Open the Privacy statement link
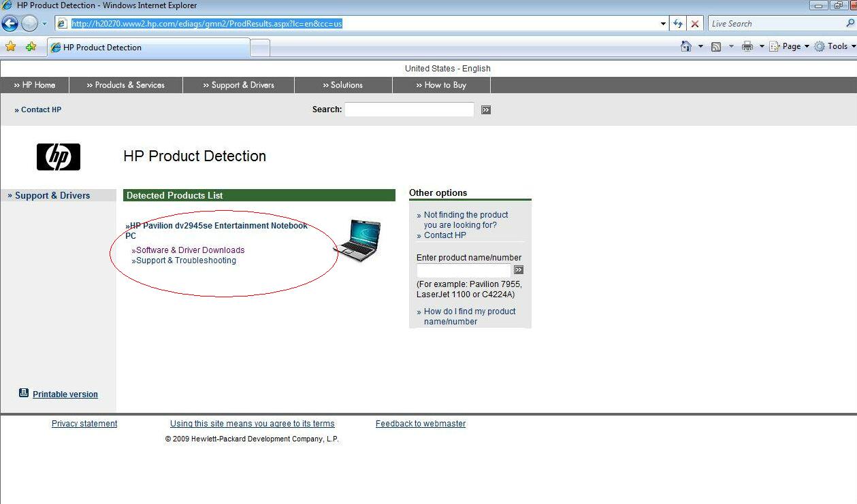857x504 pixels. pos(84,424)
